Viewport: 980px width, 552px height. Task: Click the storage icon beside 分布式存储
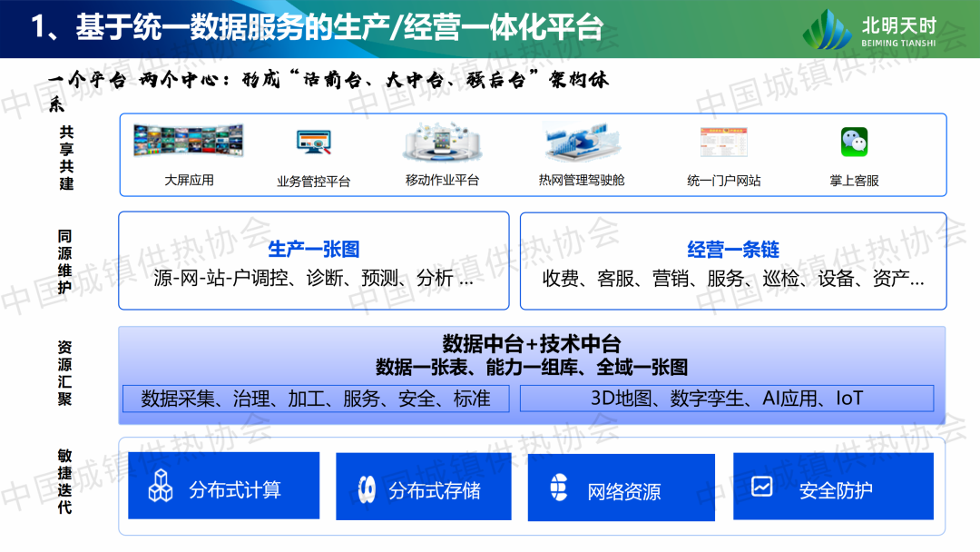[367, 489]
